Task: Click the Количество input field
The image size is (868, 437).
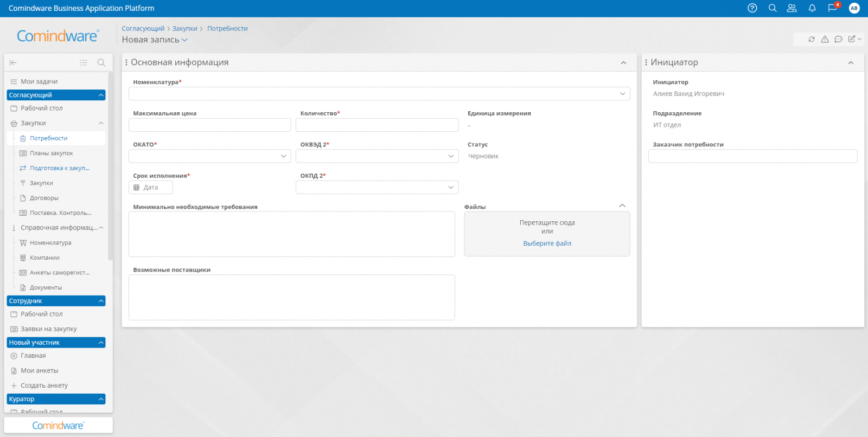Action: click(376, 125)
